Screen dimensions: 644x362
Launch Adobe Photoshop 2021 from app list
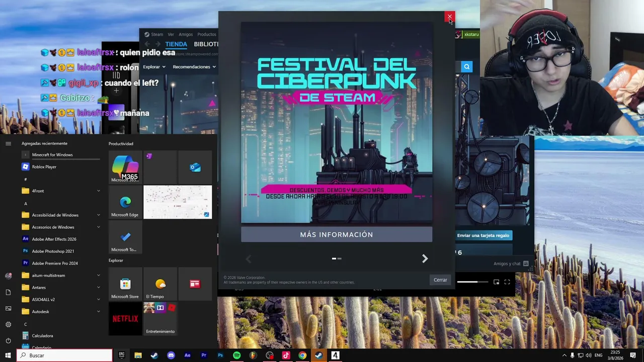pos(60,251)
